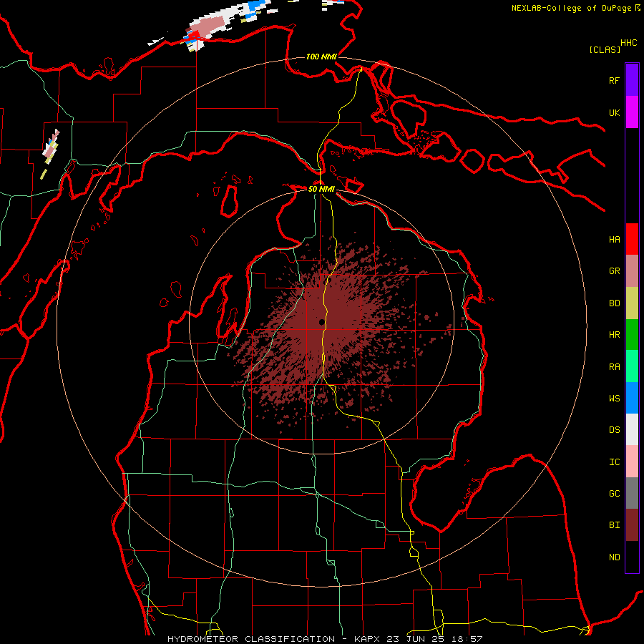Click the BD legend label

[x=614, y=303]
